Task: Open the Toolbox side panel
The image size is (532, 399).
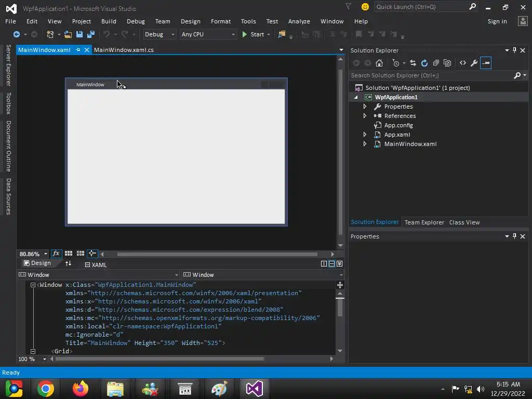Action: pyautogui.click(x=8, y=103)
